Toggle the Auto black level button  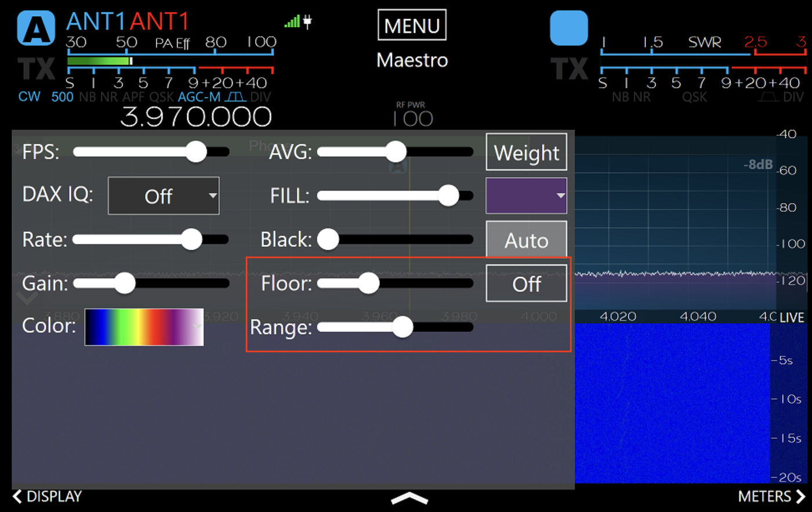point(526,239)
